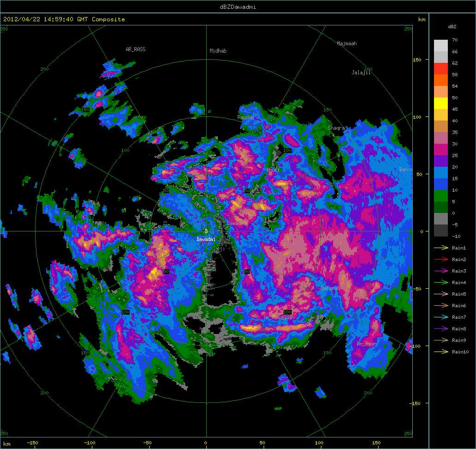Click the purple Rain8 arrow icon
The width and height of the screenshot is (476, 449).
pyautogui.click(x=441, y=329)
